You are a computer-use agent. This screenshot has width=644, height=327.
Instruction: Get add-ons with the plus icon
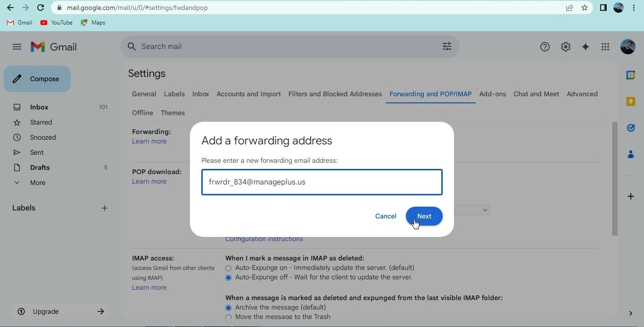click(630, 196)
